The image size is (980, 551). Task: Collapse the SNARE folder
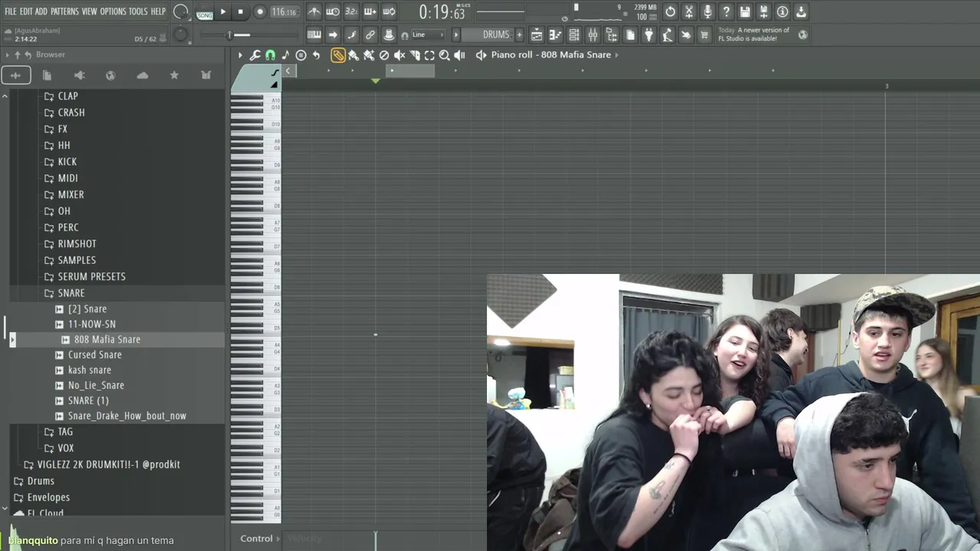point(70,293)
